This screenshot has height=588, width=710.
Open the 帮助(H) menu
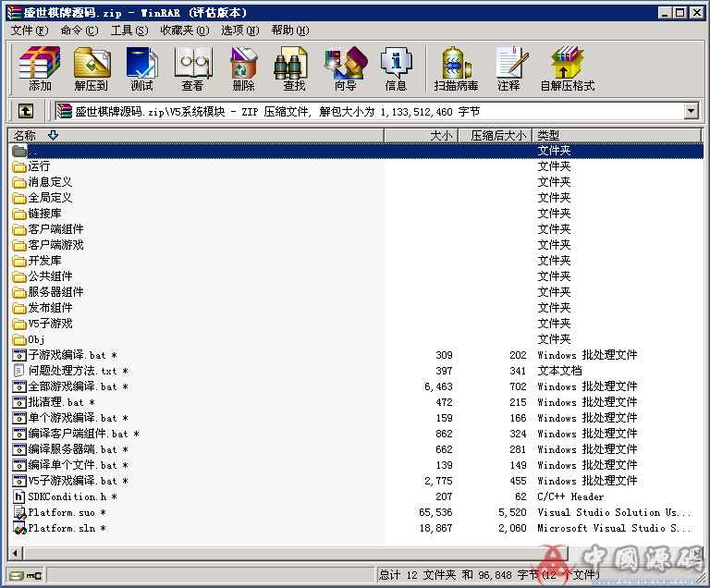290,31
